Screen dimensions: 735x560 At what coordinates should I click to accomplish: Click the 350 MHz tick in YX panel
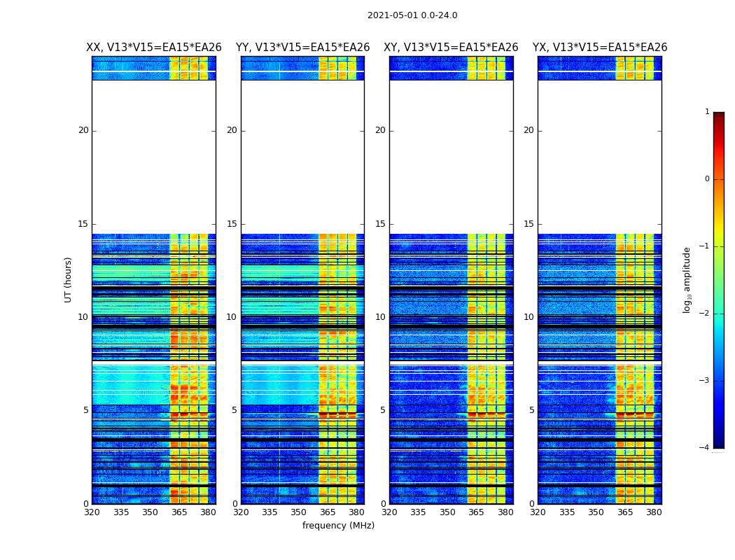tap(596, 512)
